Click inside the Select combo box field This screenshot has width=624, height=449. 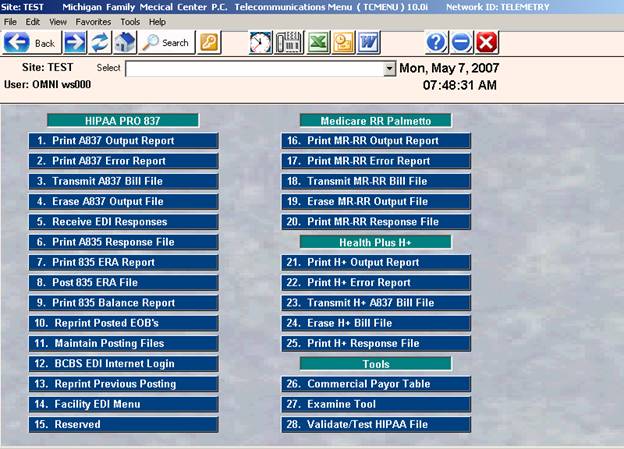254,69
